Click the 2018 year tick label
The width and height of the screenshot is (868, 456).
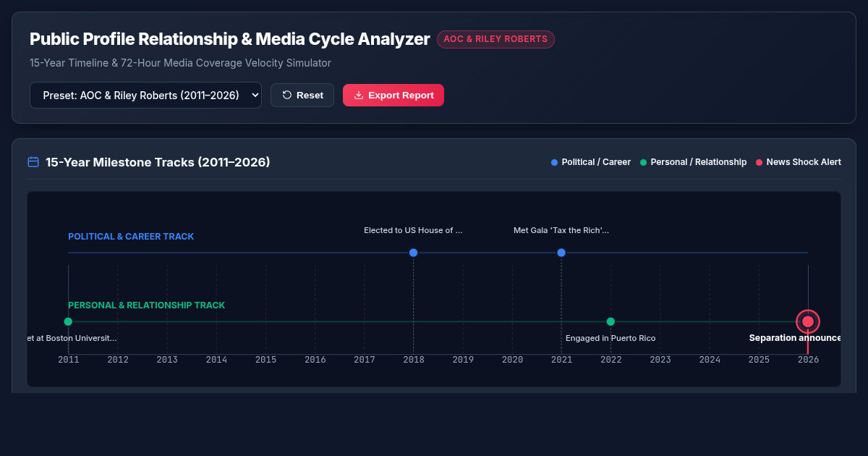414,360
